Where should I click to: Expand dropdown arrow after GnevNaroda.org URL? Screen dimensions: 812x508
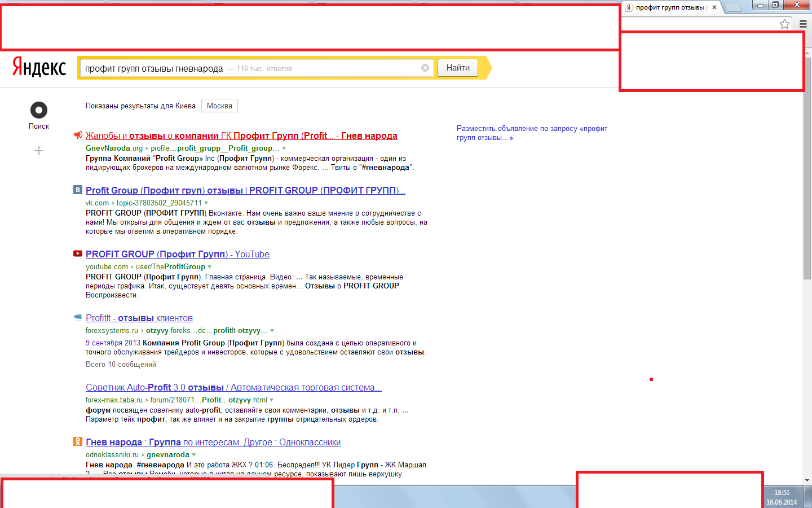284,148
